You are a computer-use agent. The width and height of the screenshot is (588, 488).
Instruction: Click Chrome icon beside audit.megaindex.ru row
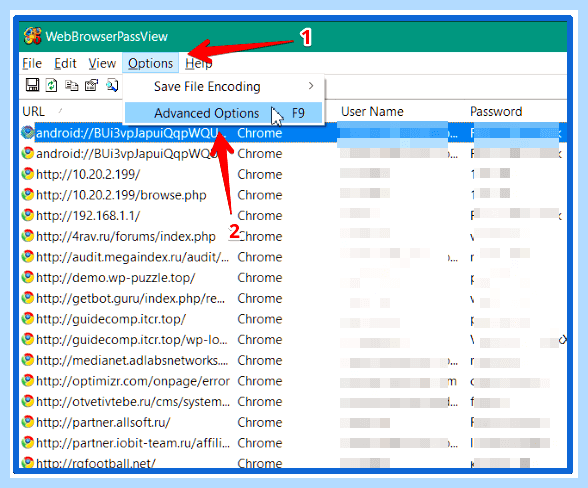click(x=28, y=257)
